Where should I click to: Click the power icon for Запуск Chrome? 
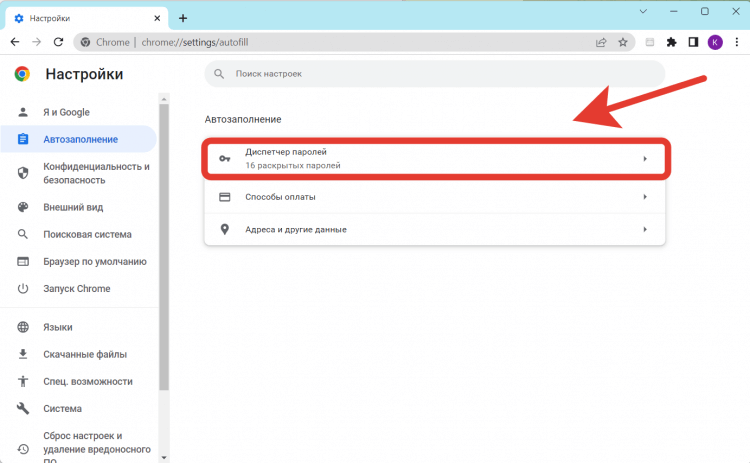(x=22, y=288)
